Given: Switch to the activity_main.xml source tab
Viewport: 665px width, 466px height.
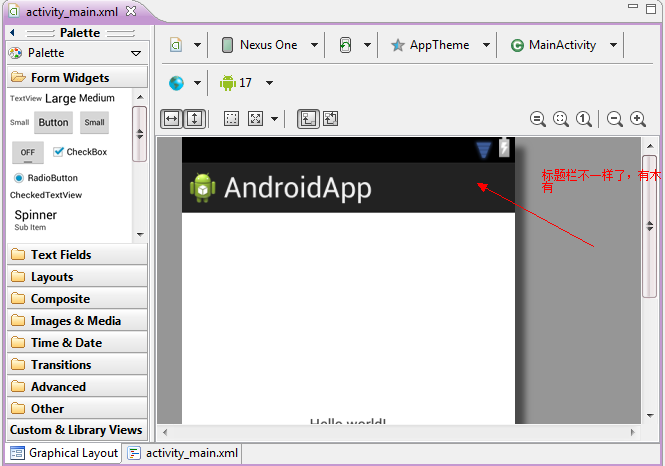Looking at the screenshot, I should [x=183, y=453].
